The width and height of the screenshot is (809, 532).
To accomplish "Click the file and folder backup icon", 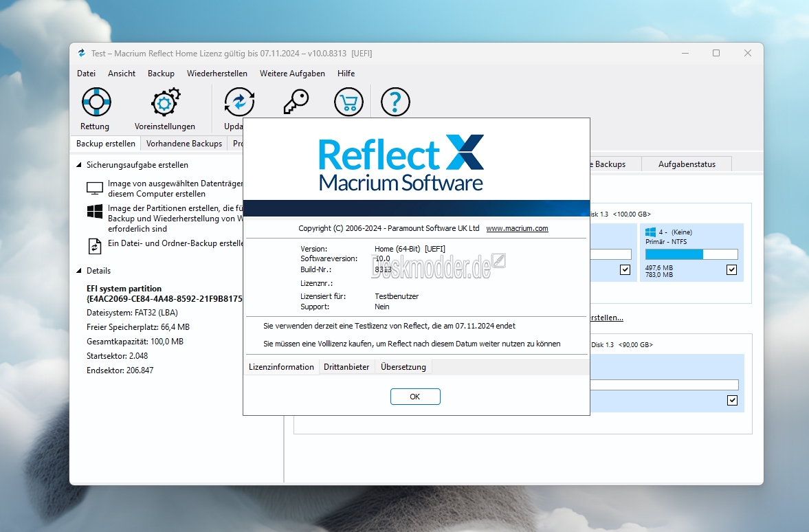I will (95, 246).
